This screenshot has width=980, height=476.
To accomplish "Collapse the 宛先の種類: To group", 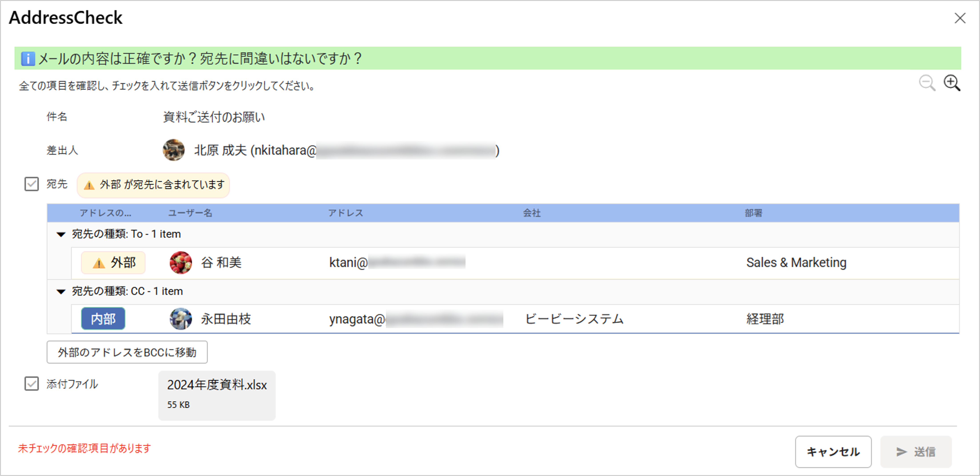I will click(61, 234).
